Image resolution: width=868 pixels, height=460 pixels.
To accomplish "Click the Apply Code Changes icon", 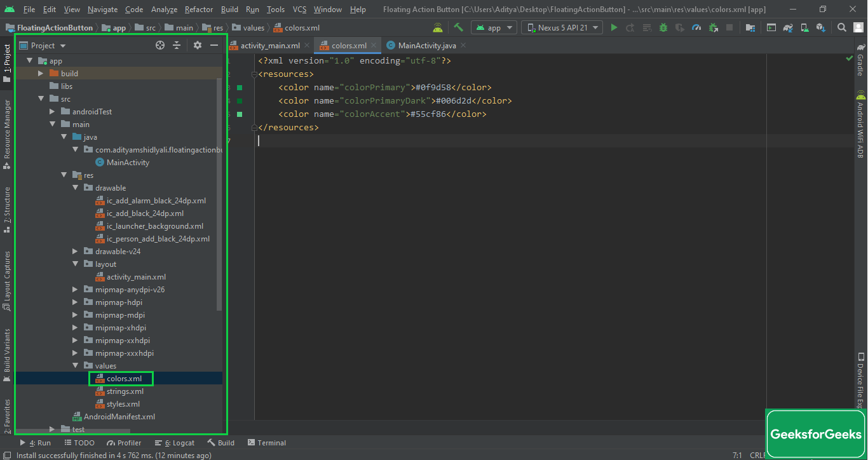I will pos(647,27).
